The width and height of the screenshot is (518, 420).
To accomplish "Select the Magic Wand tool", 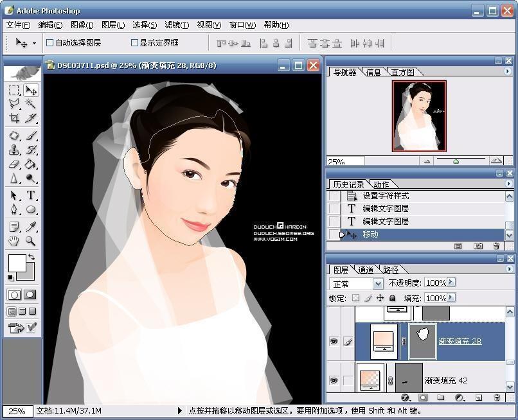I will [x=30, y=104].
